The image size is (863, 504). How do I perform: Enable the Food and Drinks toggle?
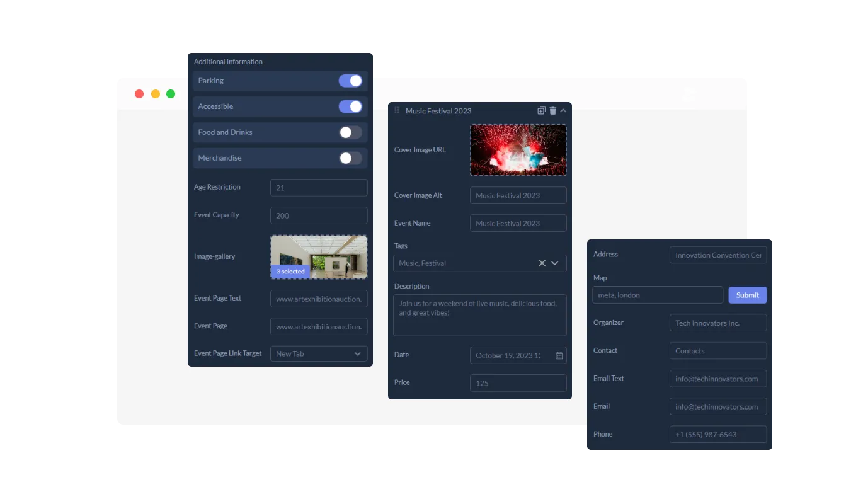350,132
